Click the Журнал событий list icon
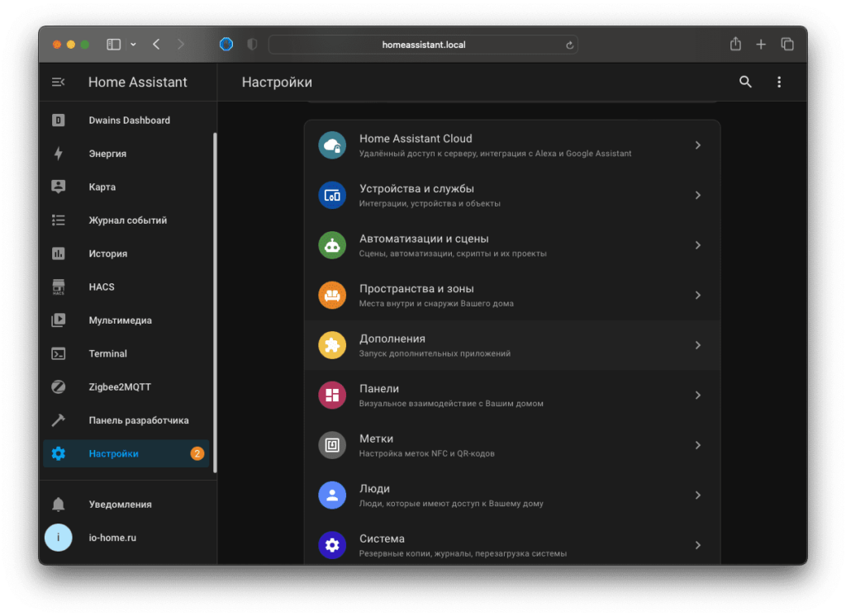This screenshot has width=846, height=616. point(59,220)
